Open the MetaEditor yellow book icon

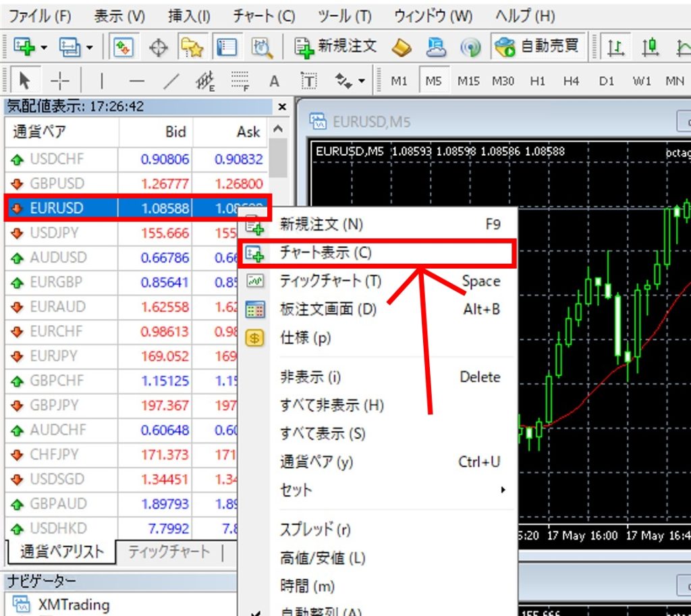tap(404, 47)
